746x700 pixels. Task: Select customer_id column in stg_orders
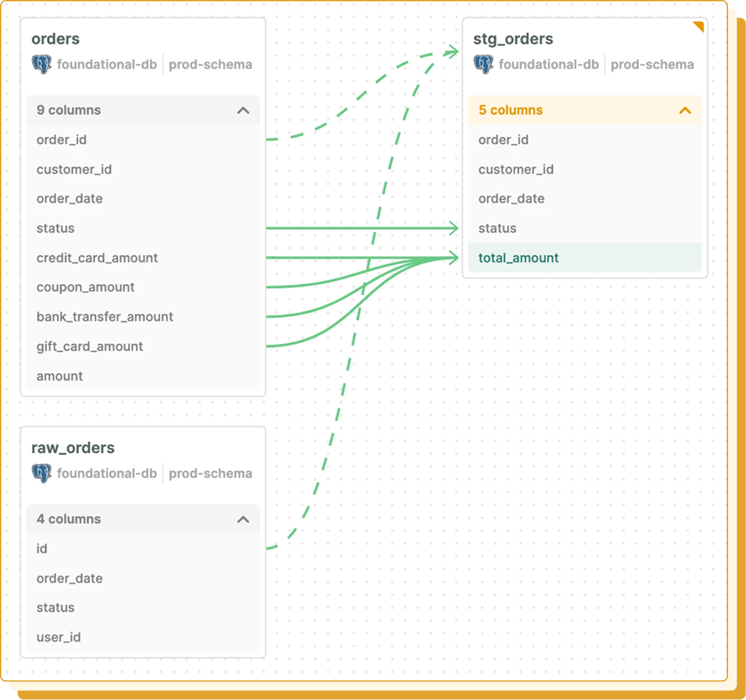pyautogui.click(x=585, y=169)
